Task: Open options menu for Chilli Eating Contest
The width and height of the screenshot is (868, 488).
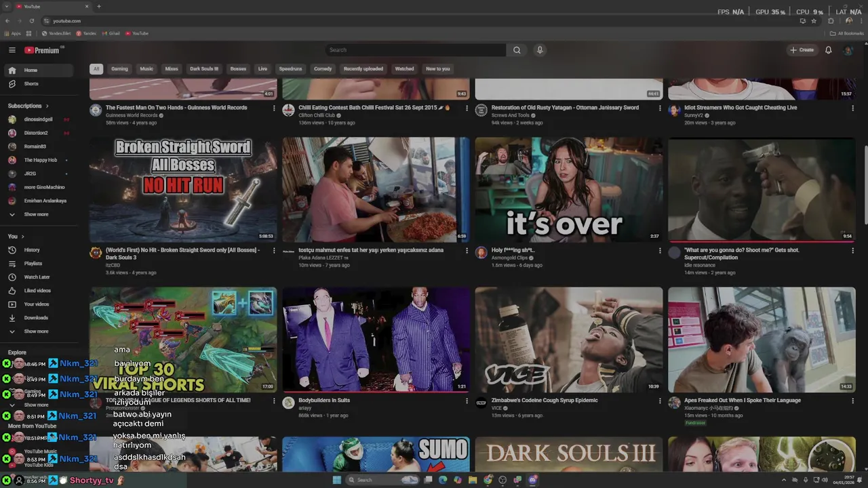Action: pyautogui.click(x=467, y=108)
